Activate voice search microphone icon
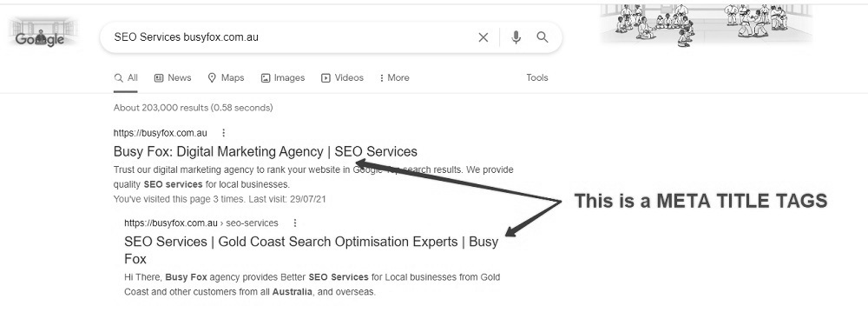 coord(516,37)
